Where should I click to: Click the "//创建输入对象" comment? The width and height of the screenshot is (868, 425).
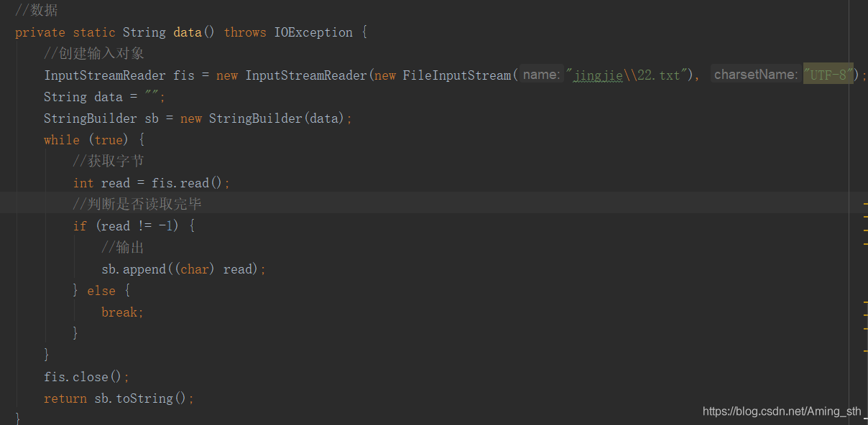coord(95,54)
